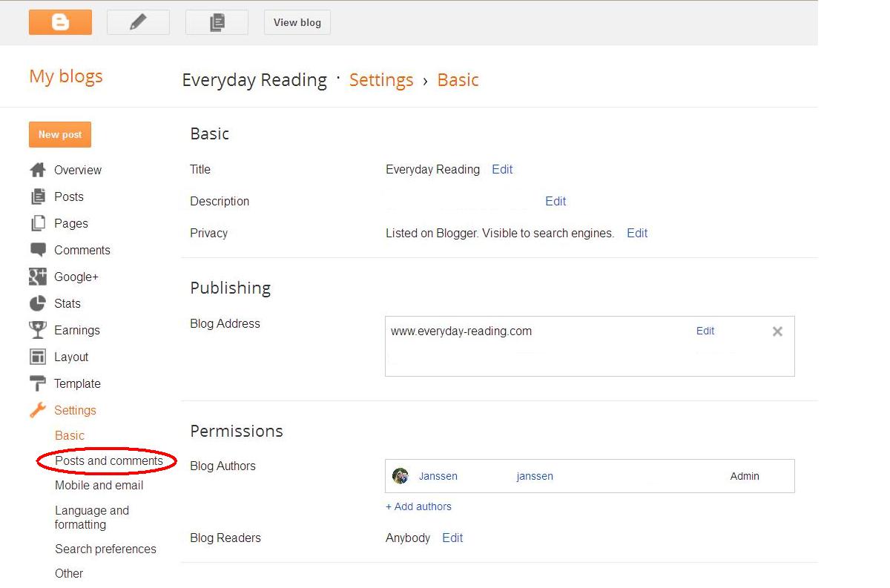Click the pencil compose icon

138,22
